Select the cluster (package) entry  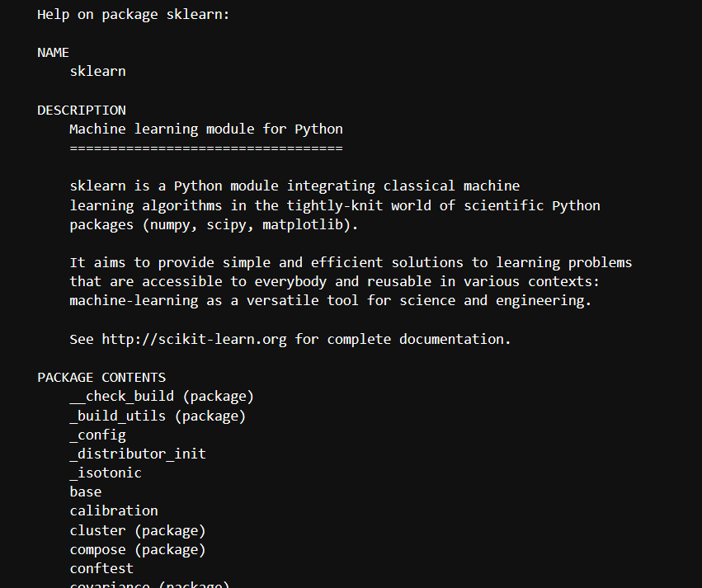click(138, 531)
